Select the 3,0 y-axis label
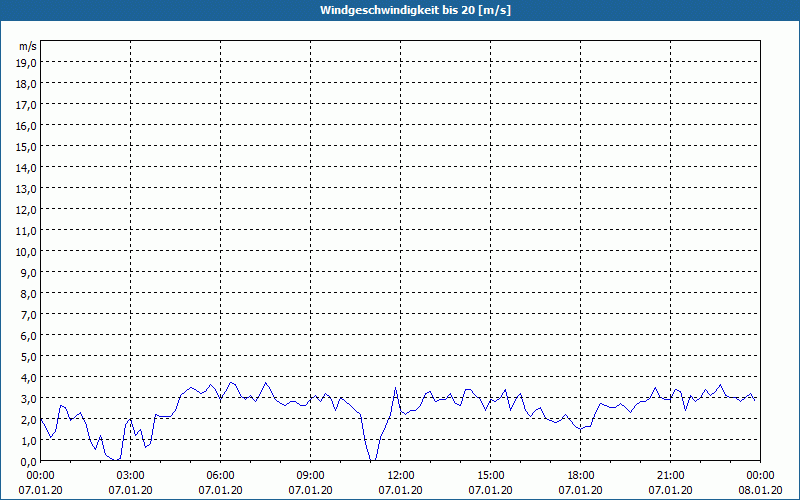The image size is (800, 500). click(28, 399)
